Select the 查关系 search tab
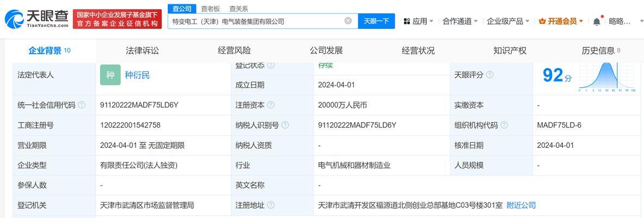The height and width of the screenshot is (218, 644). (x=238, y=9)
